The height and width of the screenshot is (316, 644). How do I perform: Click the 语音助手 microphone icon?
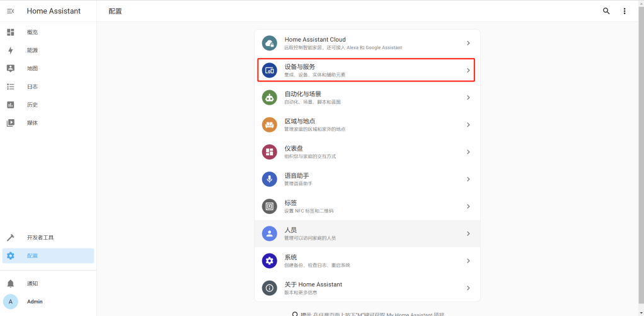270,179
